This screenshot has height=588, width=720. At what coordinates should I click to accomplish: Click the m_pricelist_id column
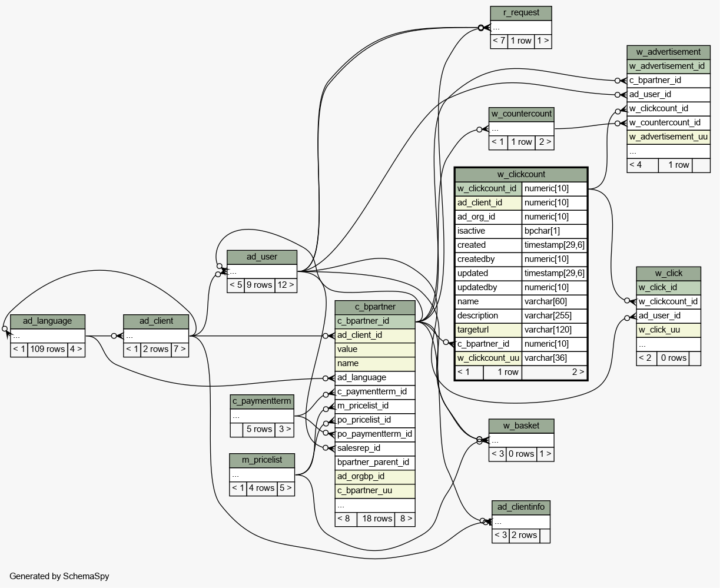point(375,406)
